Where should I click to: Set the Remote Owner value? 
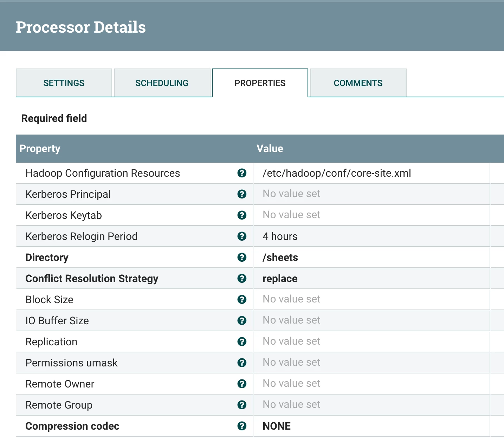click(x=371, y=384)
